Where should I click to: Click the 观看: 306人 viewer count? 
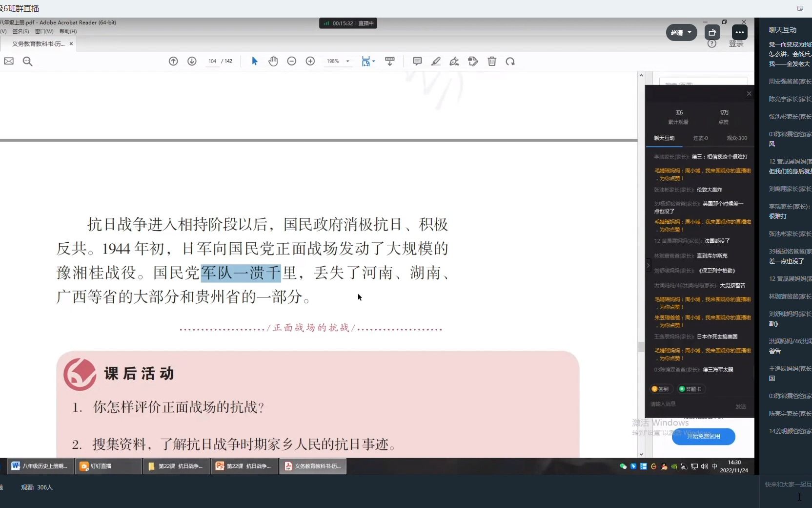click(x=37, y=487)
